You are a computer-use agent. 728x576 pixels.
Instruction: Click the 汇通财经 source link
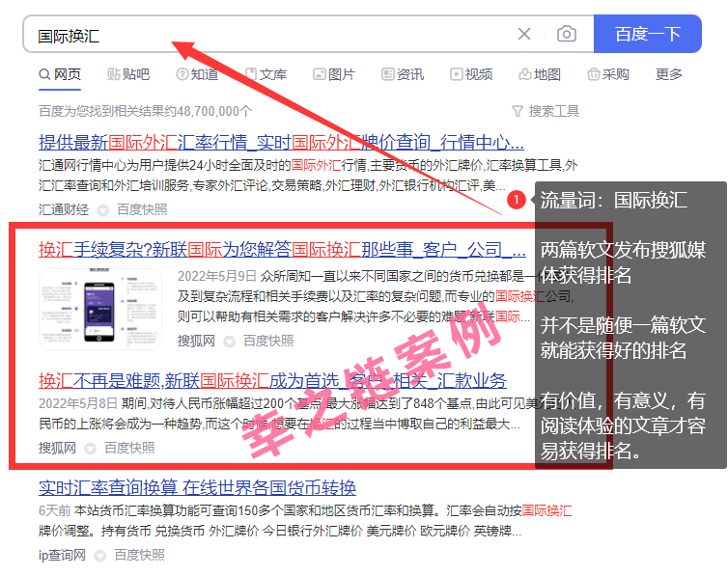[64, 209]
